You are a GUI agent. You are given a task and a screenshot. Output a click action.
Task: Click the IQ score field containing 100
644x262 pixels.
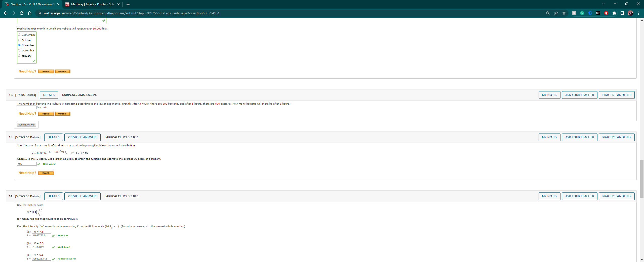[27, 164]
